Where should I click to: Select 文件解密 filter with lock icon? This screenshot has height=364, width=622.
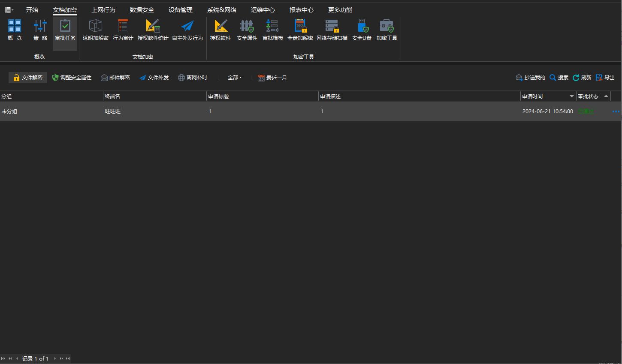pos(28,78)
